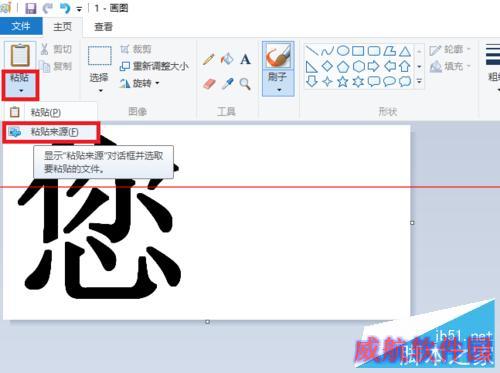
Task: Switch to the 主页 Home tab
Action: (x=62, y=27)
